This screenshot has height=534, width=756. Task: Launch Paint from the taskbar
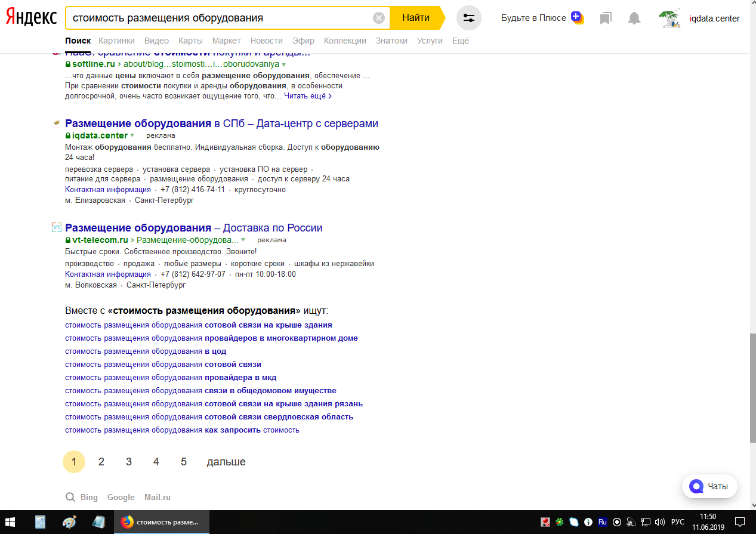[69, 522]
